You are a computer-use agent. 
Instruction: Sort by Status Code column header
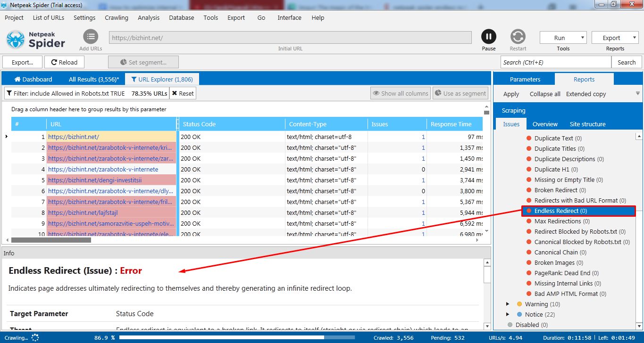[232, 124]
